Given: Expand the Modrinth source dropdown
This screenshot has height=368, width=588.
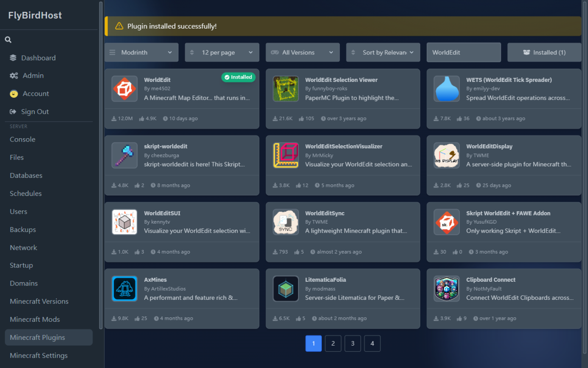Looking at the screenshot, I should tap(142, 52).
